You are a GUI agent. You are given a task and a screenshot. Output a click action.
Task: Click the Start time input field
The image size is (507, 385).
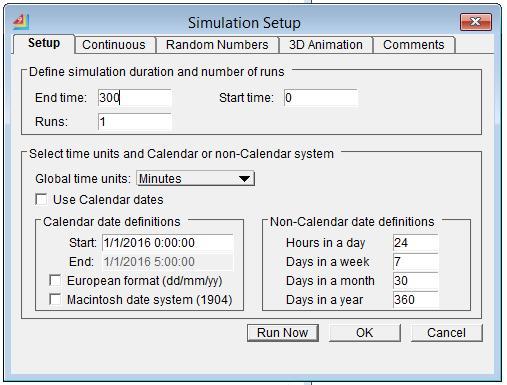321,98
